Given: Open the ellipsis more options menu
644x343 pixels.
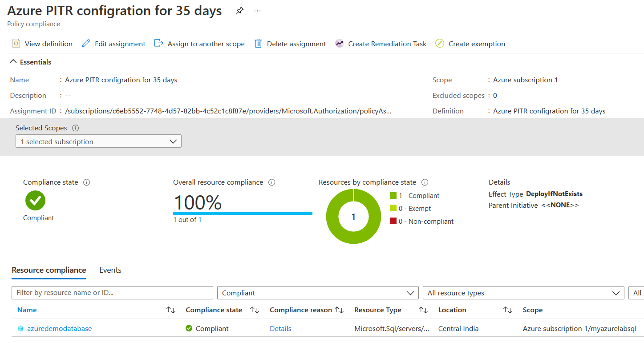Looking at the screenshot, I should point(258,11).
